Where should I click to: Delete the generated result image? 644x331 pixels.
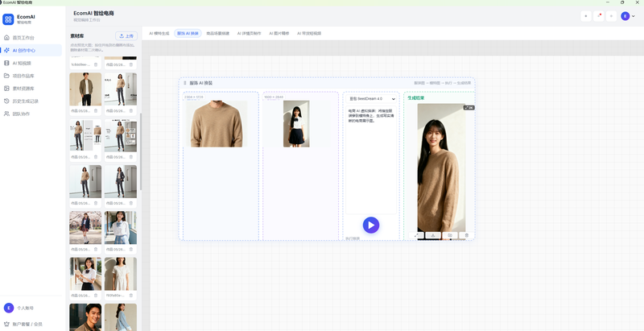point(467,235)
